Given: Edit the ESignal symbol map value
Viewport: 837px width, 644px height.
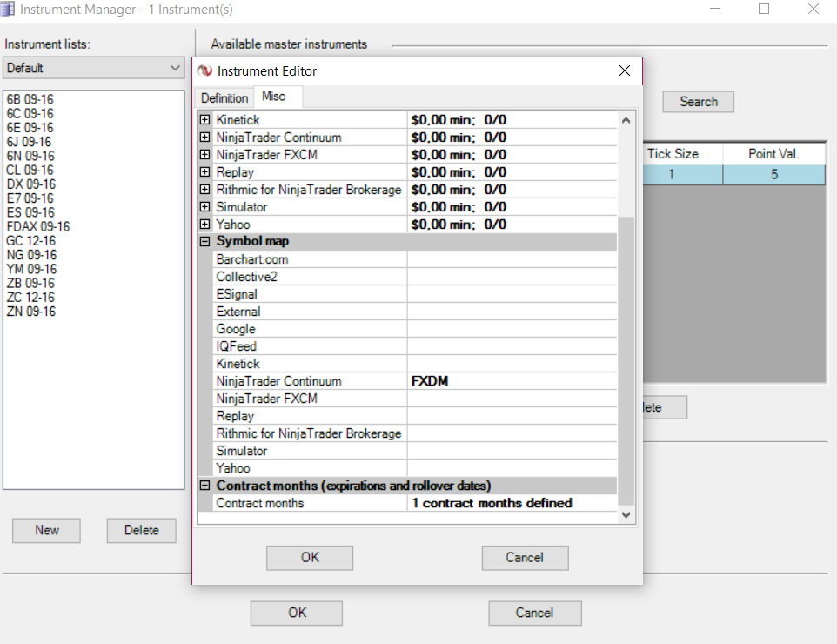Looking at the screenshot, I should tap(512, 294).
